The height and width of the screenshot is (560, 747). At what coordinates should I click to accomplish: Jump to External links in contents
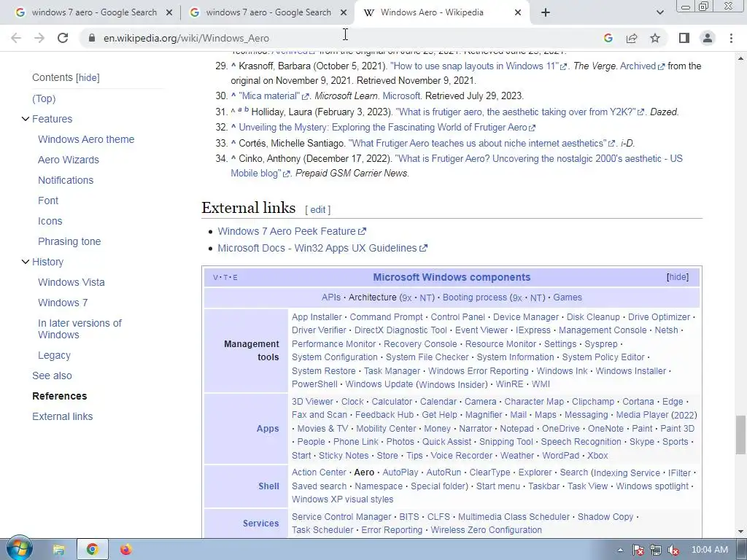click(63, 416)
